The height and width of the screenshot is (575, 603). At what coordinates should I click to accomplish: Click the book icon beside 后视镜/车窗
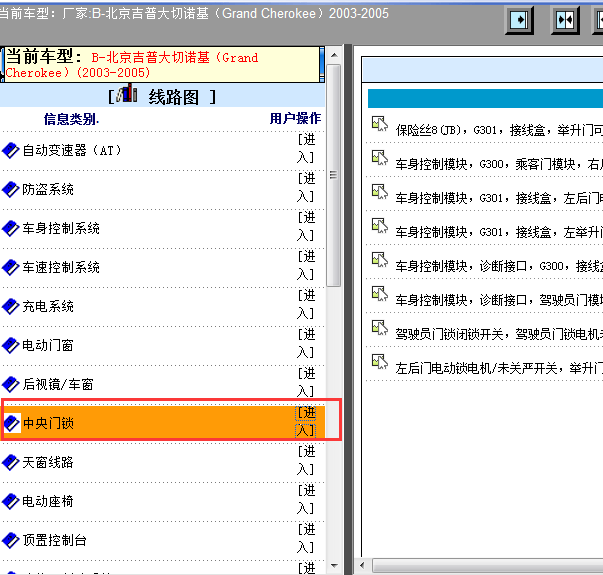coord(10,384)
